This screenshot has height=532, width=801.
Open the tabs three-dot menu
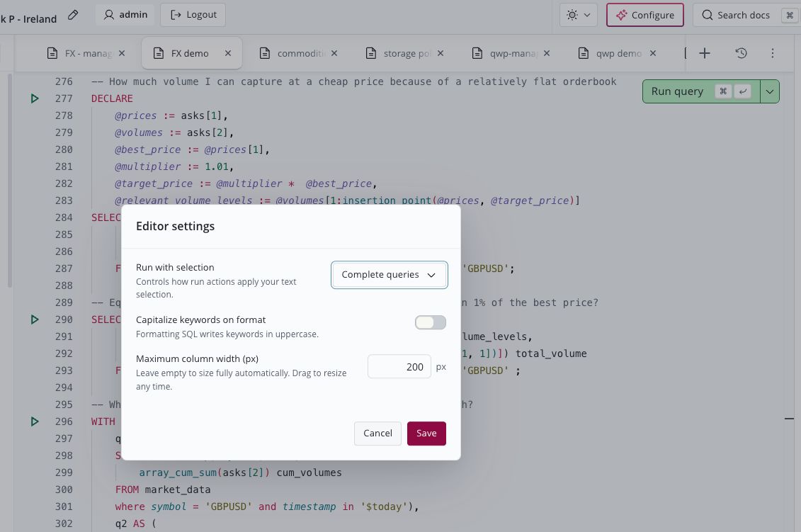(773, 53)
